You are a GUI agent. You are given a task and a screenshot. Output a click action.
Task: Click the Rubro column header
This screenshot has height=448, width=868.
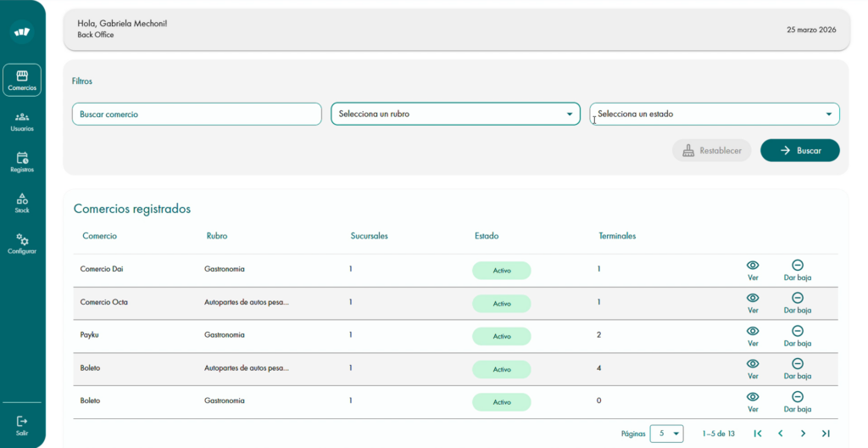(x=217, y=236)
